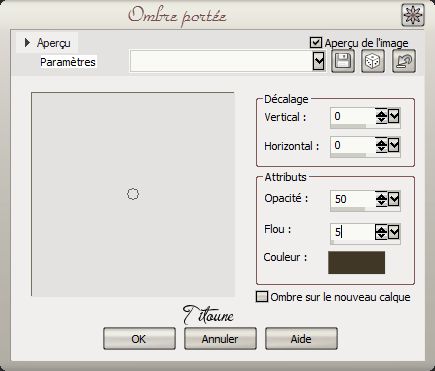Click the slider bar under Horizontal value
The image size is (435, 371).
[365, 155]
